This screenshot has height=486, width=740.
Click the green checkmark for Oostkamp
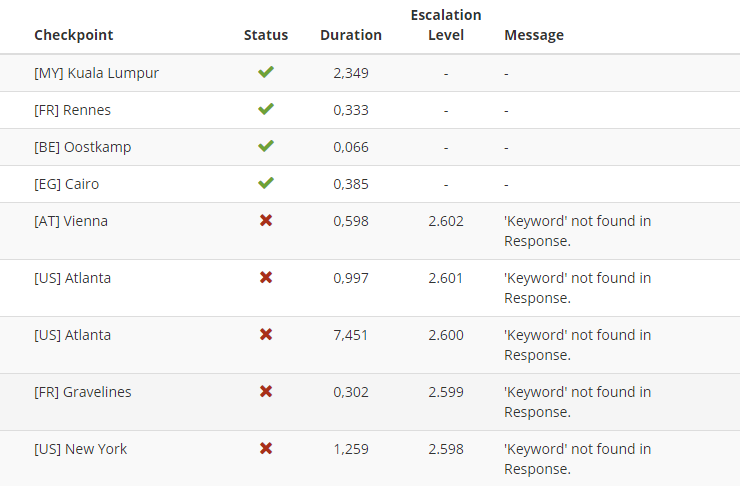(266, 146)
